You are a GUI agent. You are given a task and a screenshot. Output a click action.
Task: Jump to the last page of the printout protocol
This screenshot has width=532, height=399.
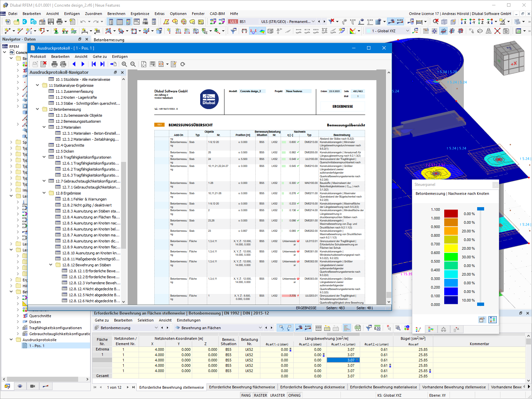pyautogui.click(x=102, y=64)
